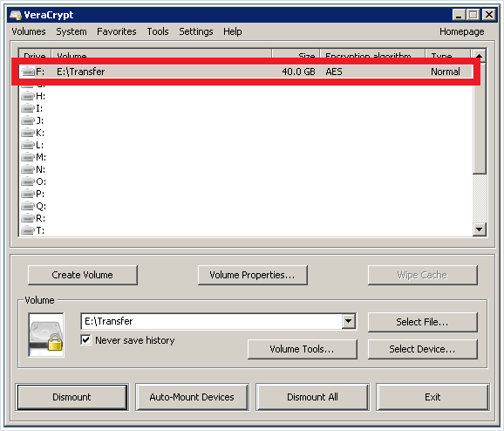Screen dimensions: 504x431
Task: Click the Type column header
Action: tap(448, 55)
